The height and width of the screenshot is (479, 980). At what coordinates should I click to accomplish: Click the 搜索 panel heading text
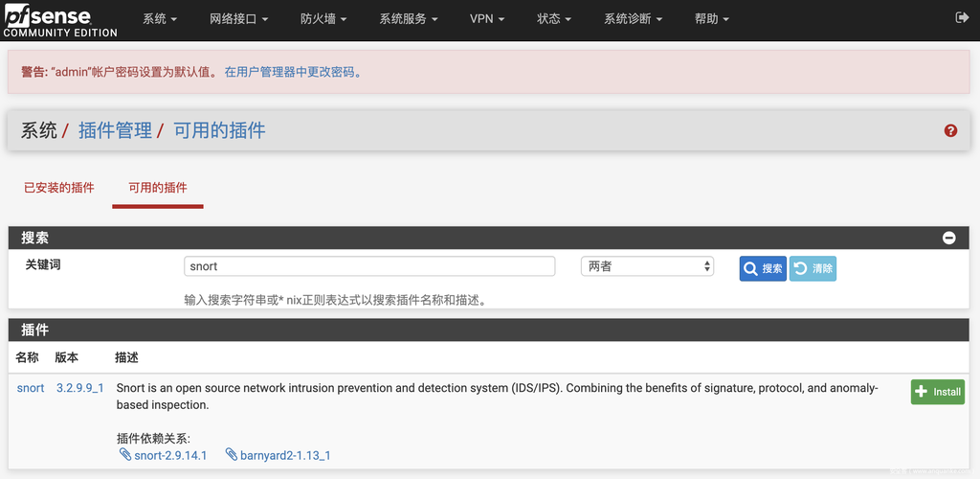[x=35, y=238]
